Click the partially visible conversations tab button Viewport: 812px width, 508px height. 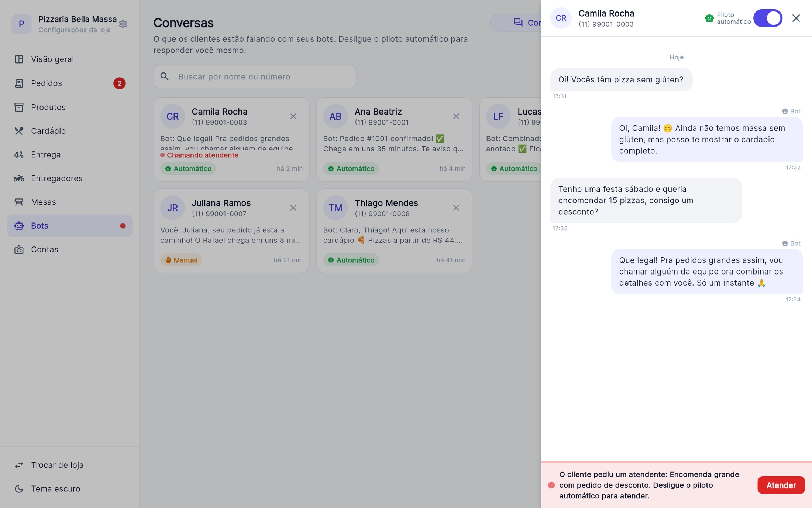(516, 23)
